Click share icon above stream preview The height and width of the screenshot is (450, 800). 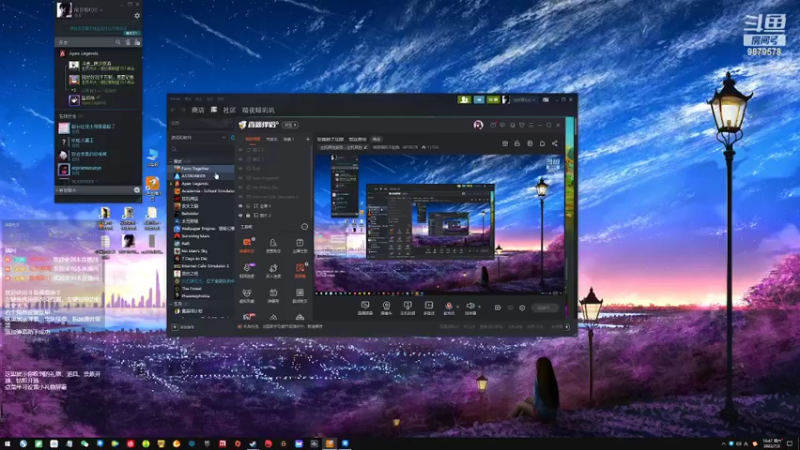click(555, 144)
